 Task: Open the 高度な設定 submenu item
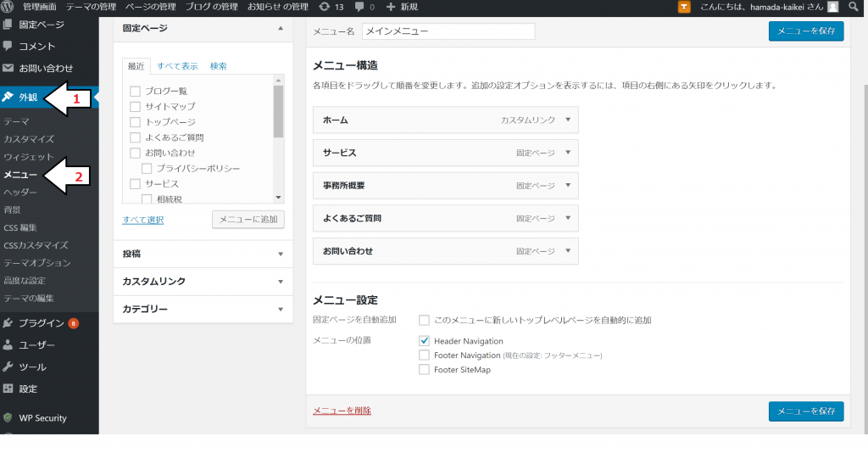25,281
